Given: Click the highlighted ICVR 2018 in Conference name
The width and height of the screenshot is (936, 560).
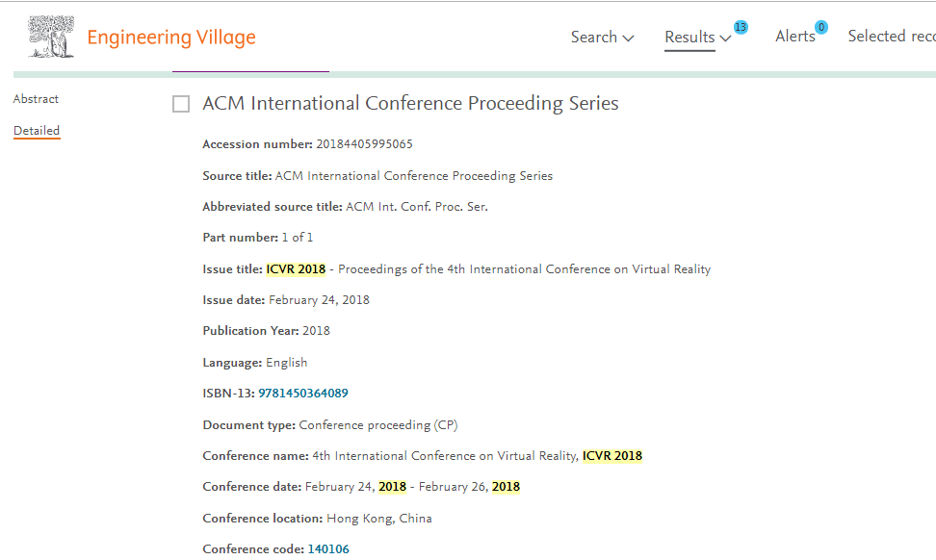Looking at the screenshot, I should (612, 456).
